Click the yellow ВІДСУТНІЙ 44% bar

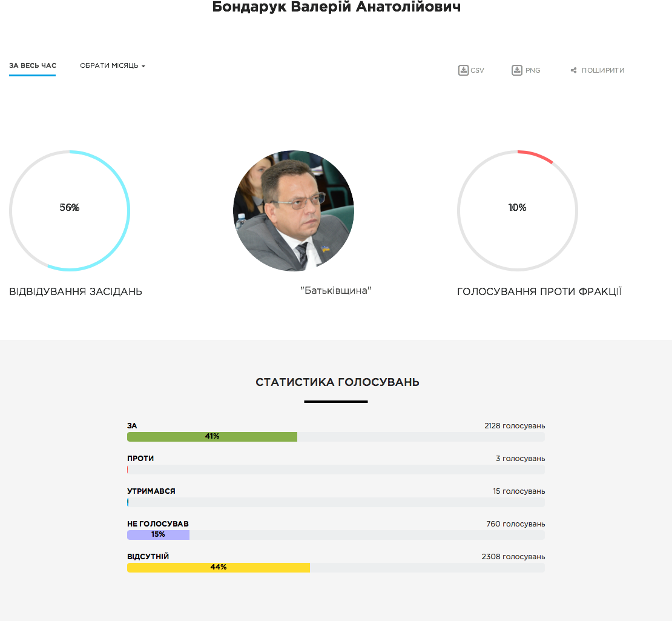pyautogui.click(x=219, y=568)
